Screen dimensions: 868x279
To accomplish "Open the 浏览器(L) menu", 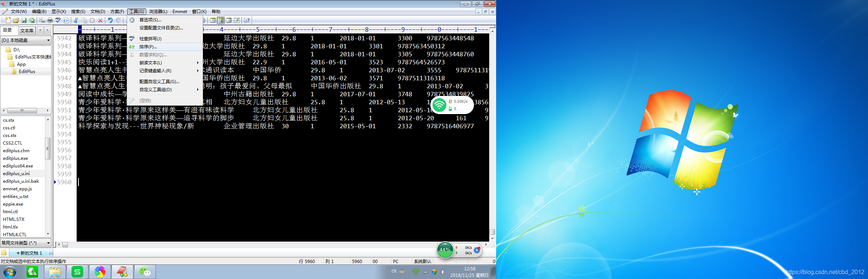I will [158, 12].
